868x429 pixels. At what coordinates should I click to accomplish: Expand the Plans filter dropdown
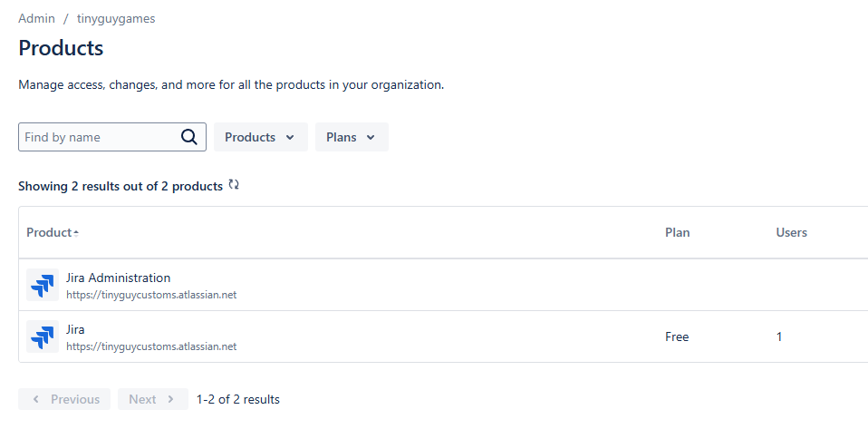[x=352, y=137]
